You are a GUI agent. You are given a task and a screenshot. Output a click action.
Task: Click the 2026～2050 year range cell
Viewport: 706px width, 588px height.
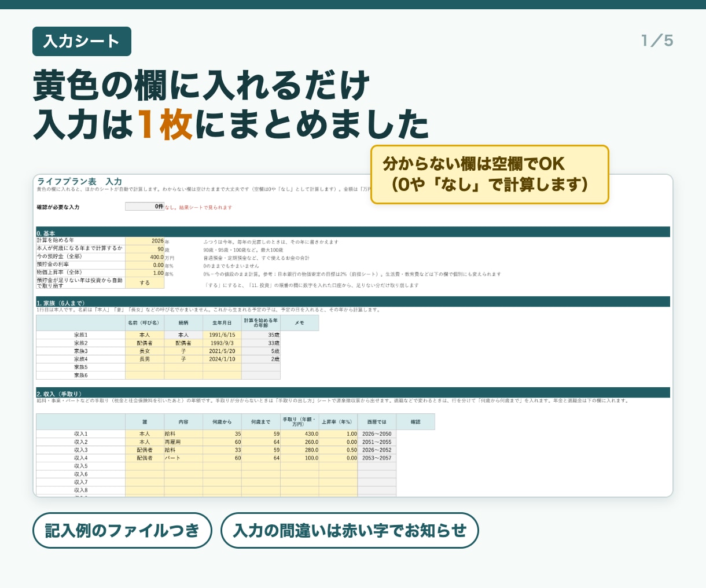click(377, 434)
